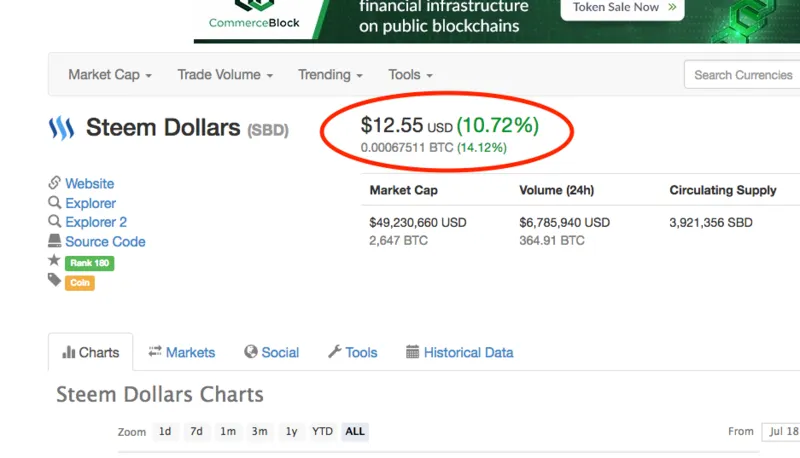The image size is (800, 458).
Task: Expand the Market Cap dropdown menu
Action: pos(110,75)
